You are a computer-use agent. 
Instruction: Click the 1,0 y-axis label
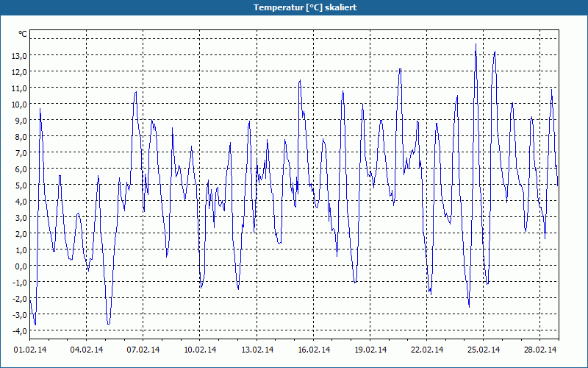[x=21, y=250]
